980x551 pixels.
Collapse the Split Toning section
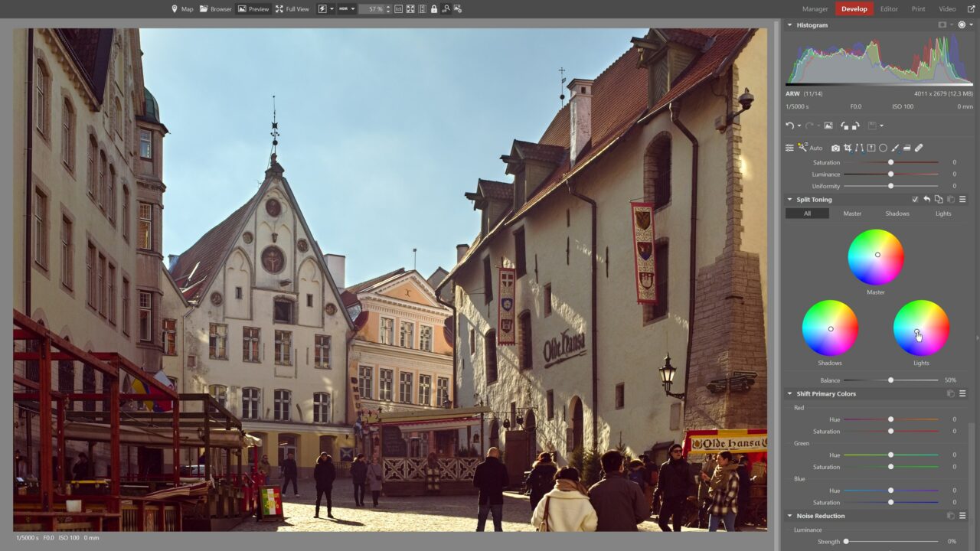click(790, 200)
